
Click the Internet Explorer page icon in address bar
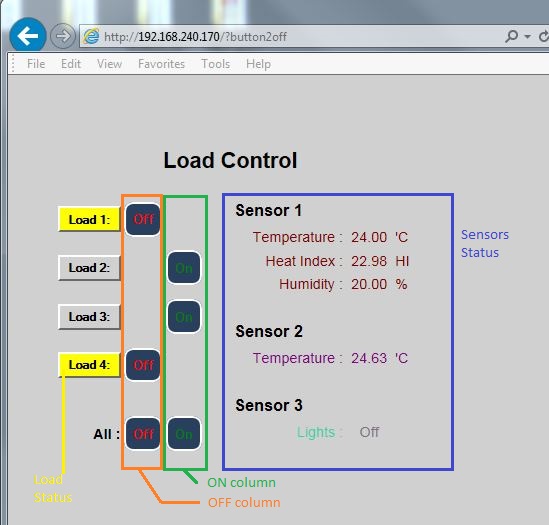coord(91,36)
